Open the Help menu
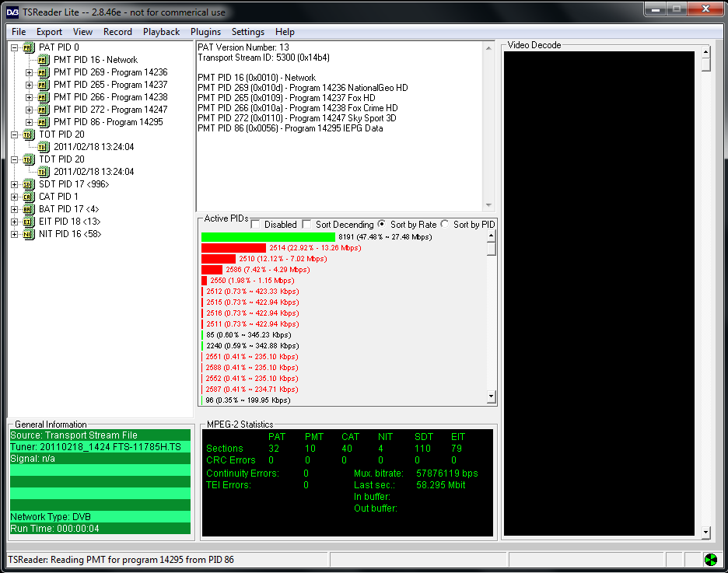Viewport: 728px width, 573px height. pos(285,32)
